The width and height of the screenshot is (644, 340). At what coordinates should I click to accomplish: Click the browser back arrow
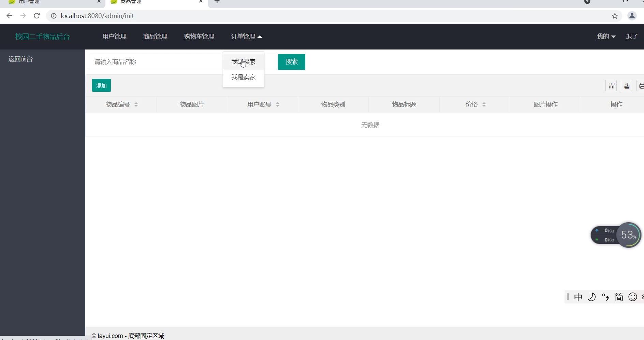[9, 16]
